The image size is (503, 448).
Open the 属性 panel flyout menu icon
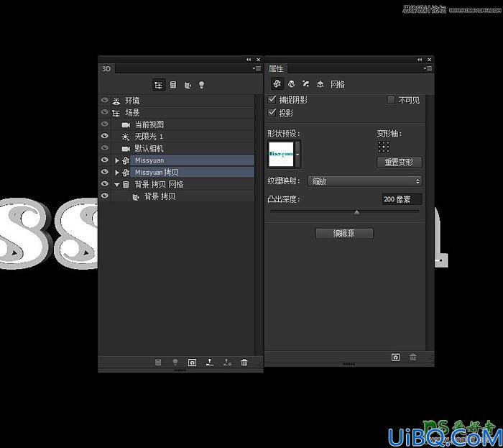click(428, 68)
